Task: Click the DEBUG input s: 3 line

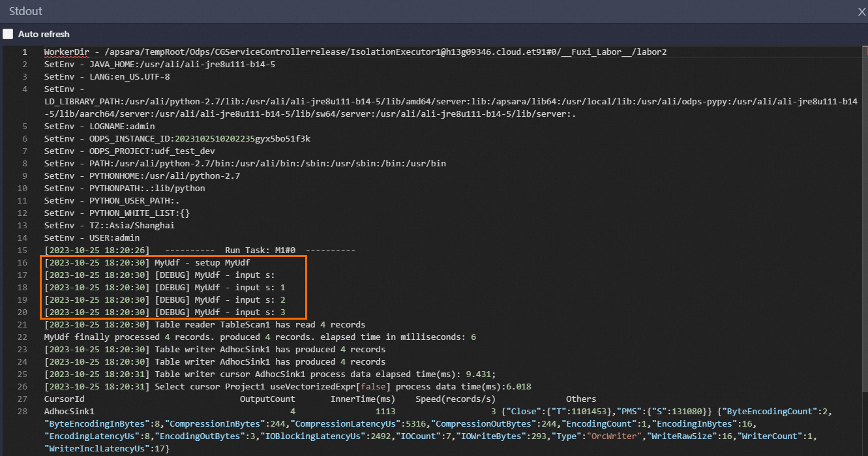Action: pos(165,312)
